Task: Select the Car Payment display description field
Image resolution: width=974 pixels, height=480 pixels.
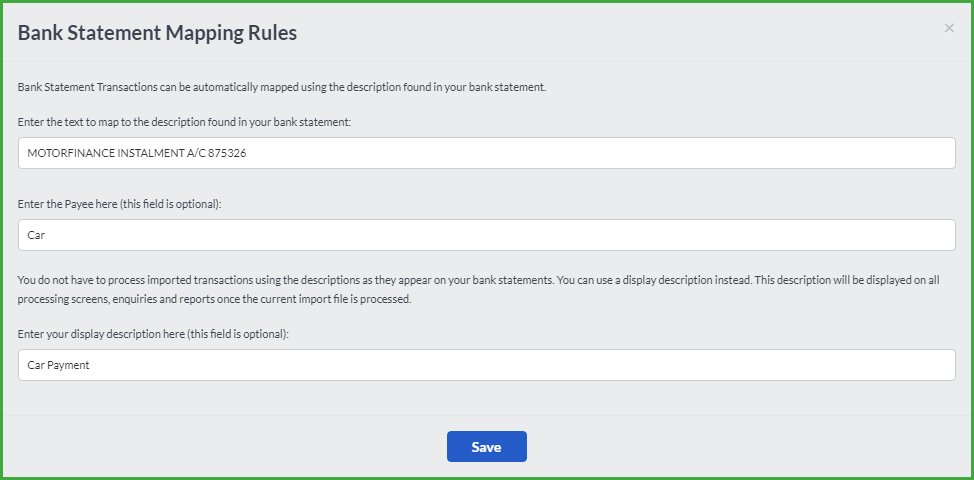Action: click(x=486, y=365)
